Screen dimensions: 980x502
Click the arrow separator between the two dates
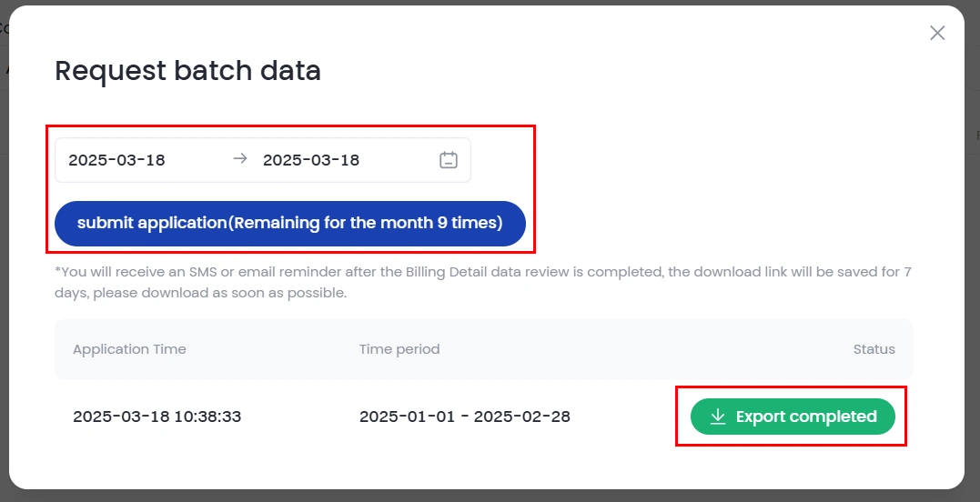coord(240,159)
